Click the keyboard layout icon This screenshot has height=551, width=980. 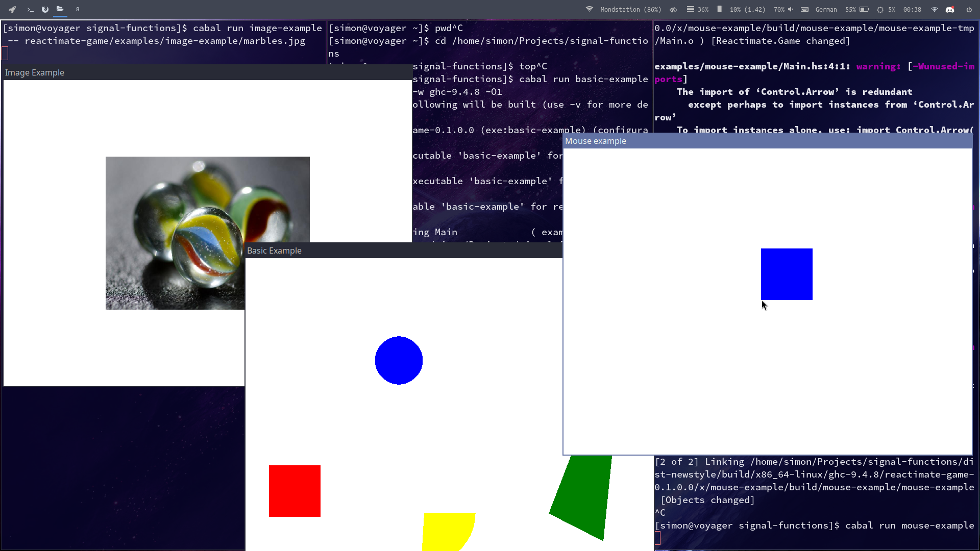click(804, 9)
